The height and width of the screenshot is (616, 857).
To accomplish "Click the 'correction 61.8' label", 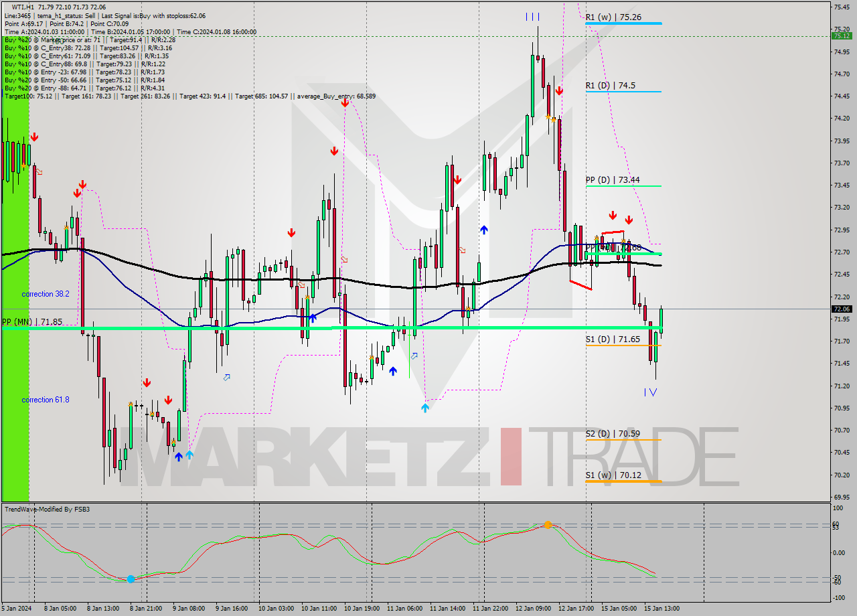I will coord(45,400).
